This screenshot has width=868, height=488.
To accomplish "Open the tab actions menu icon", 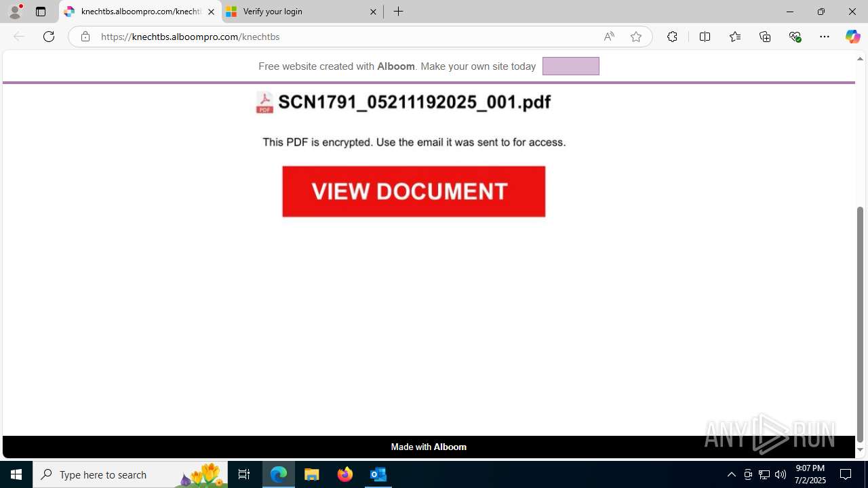I will tap(41, 12).
